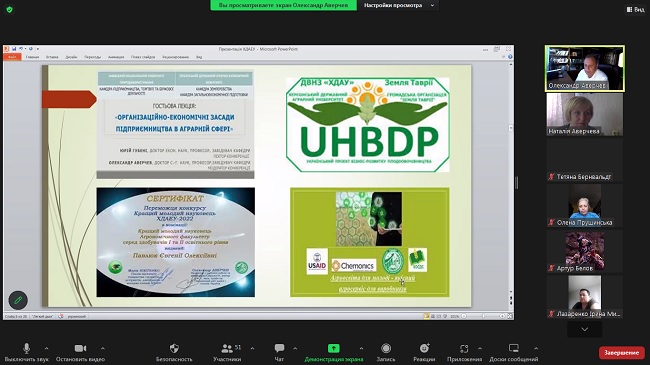Mute microphone with Выключить звук button
Screen dimensions: 650x365
pyautogui.click(x=27, y=352)
